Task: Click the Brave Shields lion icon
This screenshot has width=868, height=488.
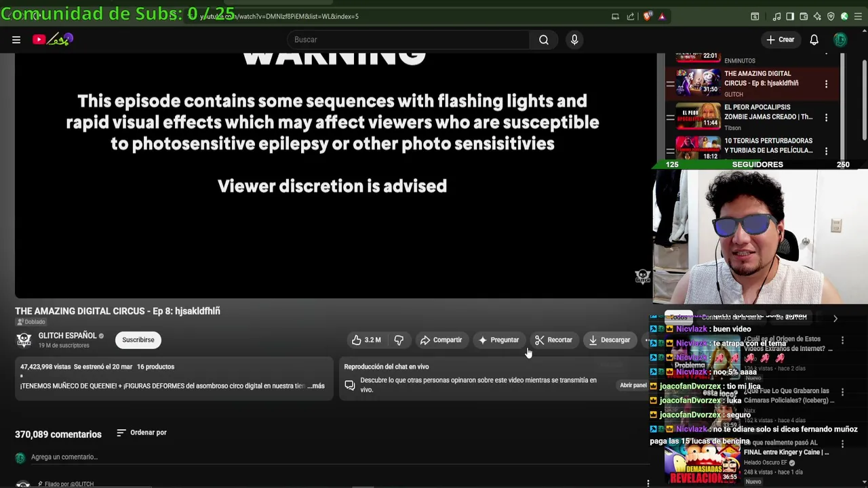Action: click(x=648, y=16)
